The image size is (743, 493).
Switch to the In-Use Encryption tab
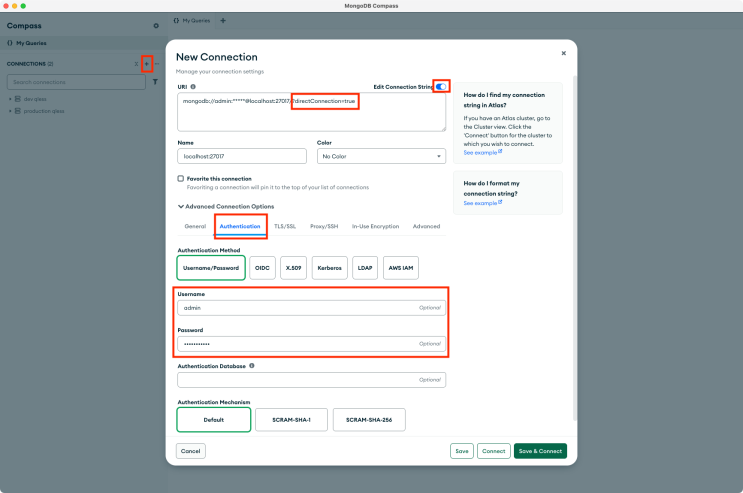(375, 226)
